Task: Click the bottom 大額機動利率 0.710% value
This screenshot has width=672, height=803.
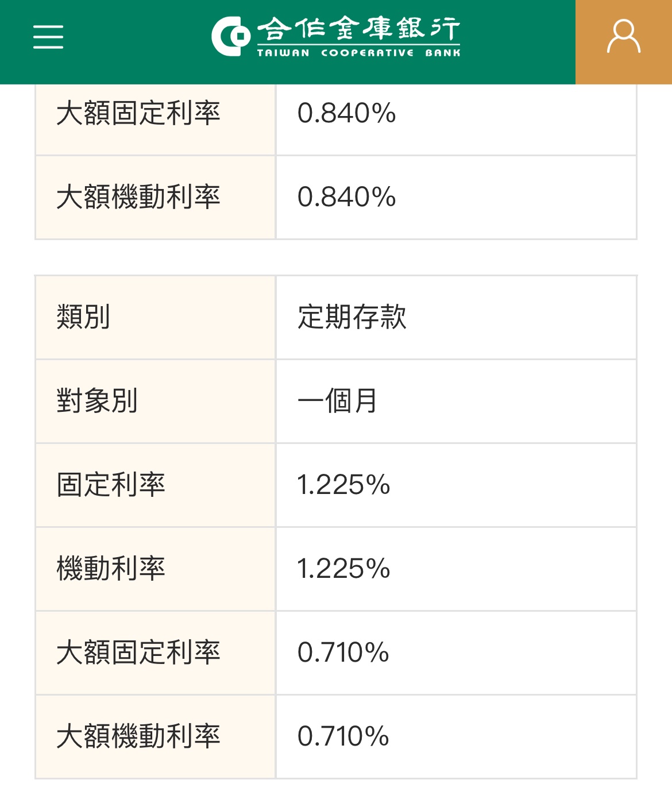Action: pos(343,736)
